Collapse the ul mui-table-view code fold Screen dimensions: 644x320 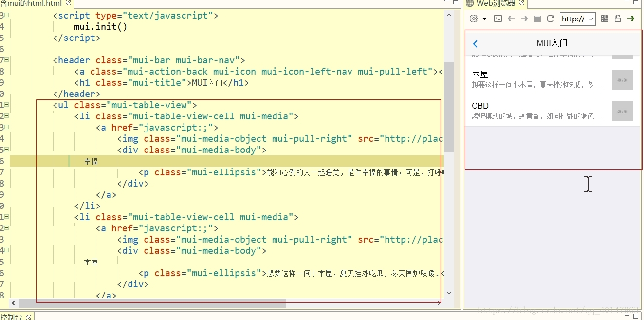point(6,105)
